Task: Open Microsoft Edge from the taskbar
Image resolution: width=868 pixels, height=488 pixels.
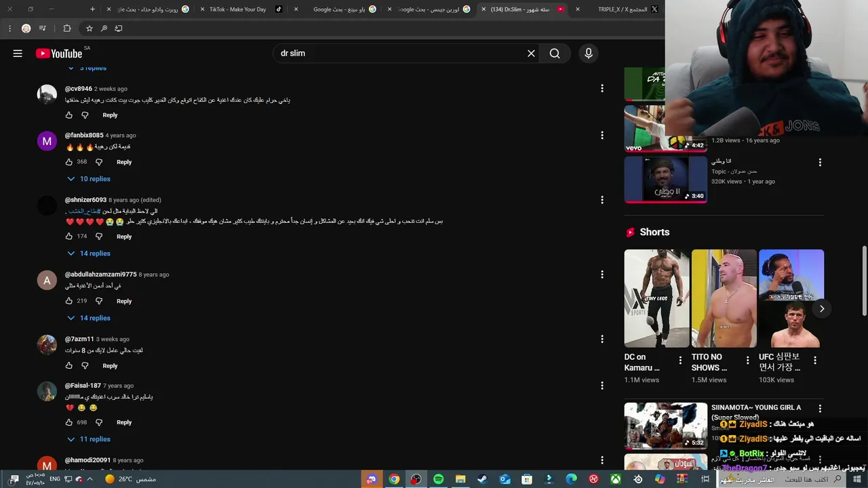Action: tap(571, 479)
